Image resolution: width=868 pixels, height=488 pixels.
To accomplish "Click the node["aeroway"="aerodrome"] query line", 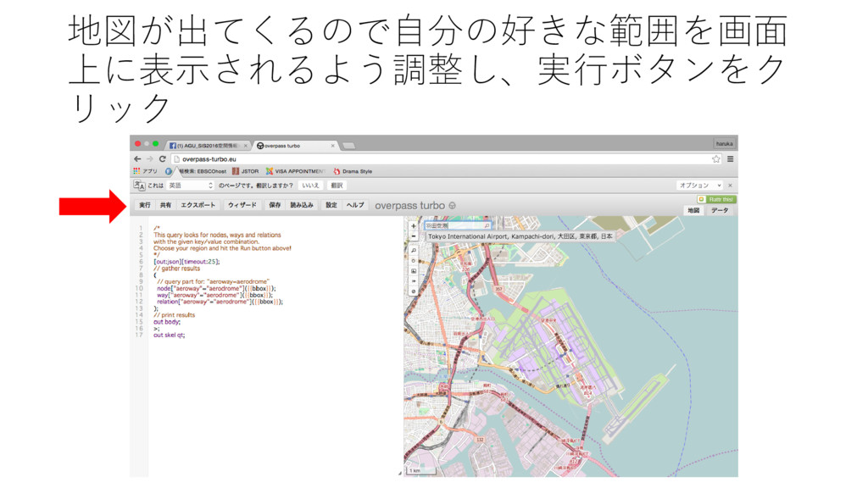I will [x=216, y=288].
